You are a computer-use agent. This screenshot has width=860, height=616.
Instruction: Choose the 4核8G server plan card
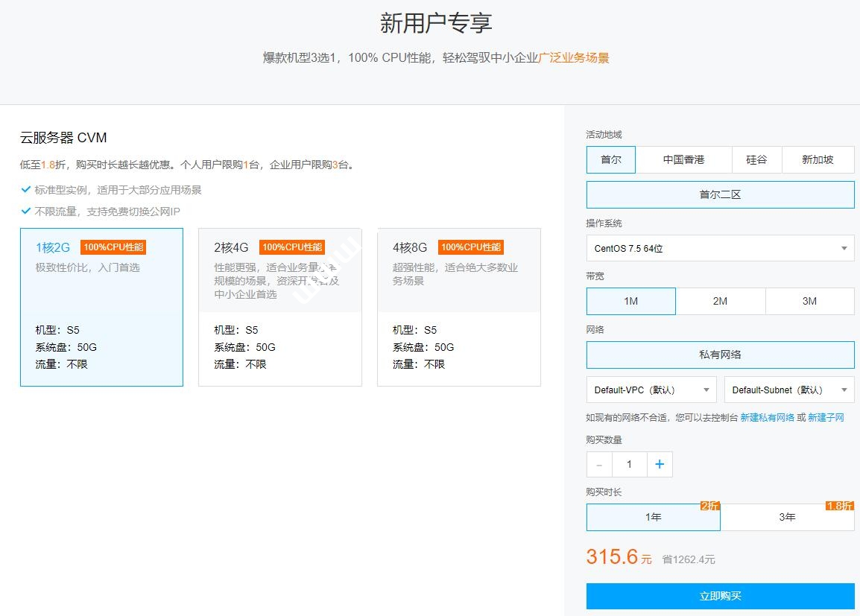pos(458,307)
